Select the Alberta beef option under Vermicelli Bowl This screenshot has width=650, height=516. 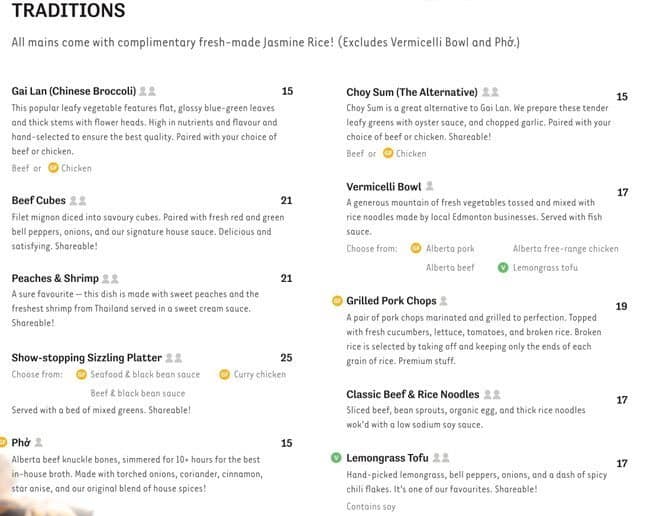pos(450,267)
